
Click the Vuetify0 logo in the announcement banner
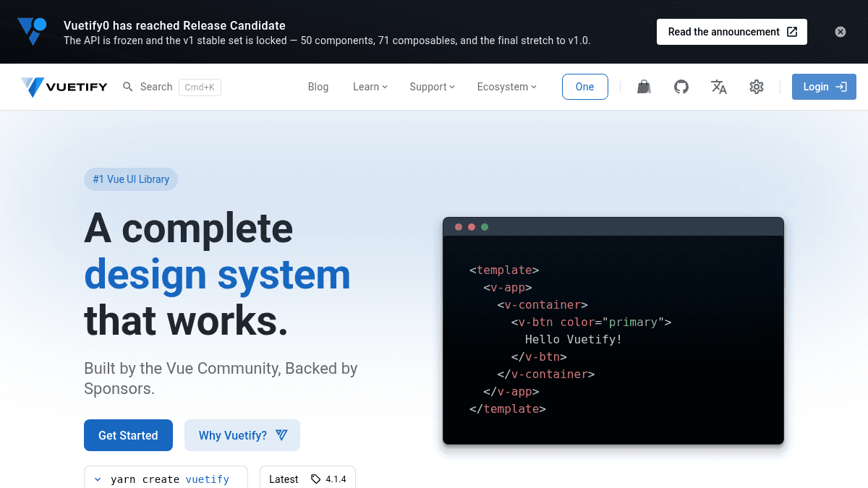tap(32, 32)
